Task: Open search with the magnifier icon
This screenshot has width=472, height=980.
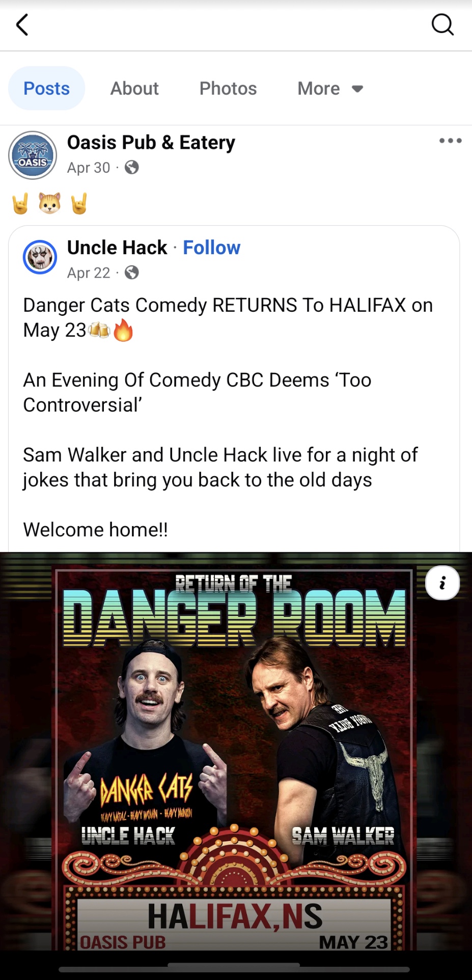Action: (442, 24)
